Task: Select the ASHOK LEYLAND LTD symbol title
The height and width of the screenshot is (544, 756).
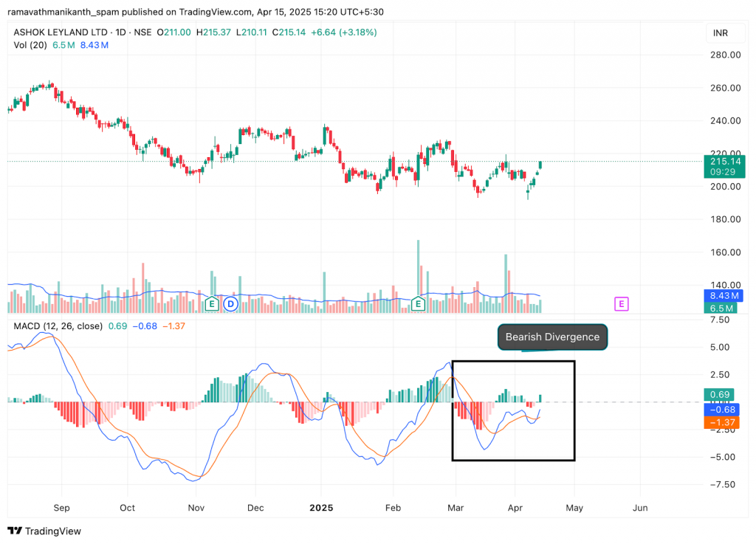Action: (x=59, y=32)
